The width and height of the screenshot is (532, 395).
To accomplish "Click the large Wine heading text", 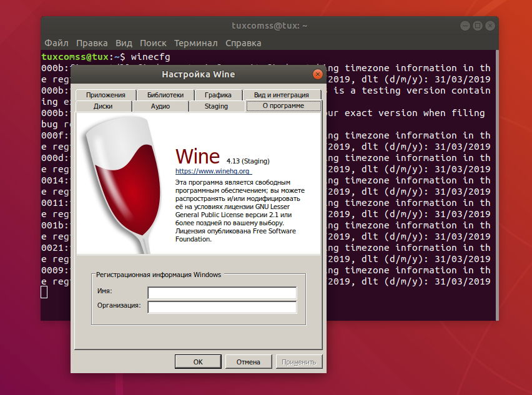I will (197, 156).
